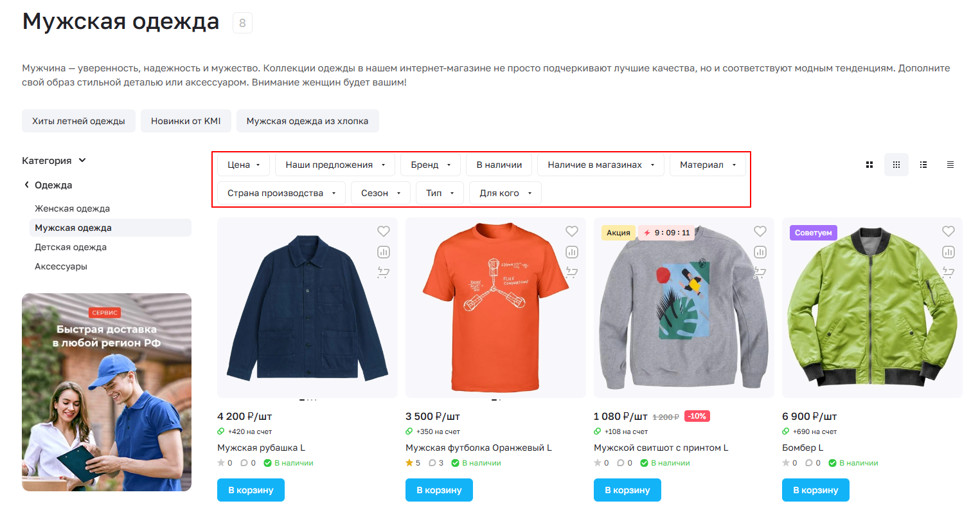Compare icon on bomber jacket card

coord(949,252)
